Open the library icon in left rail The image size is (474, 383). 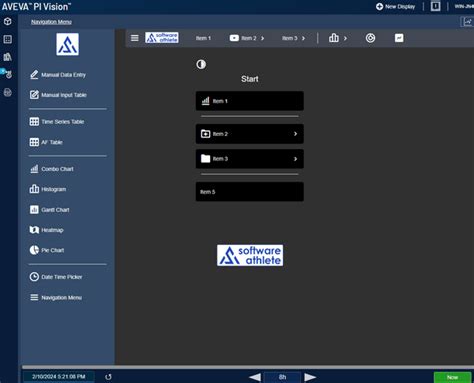click(8, 57)
